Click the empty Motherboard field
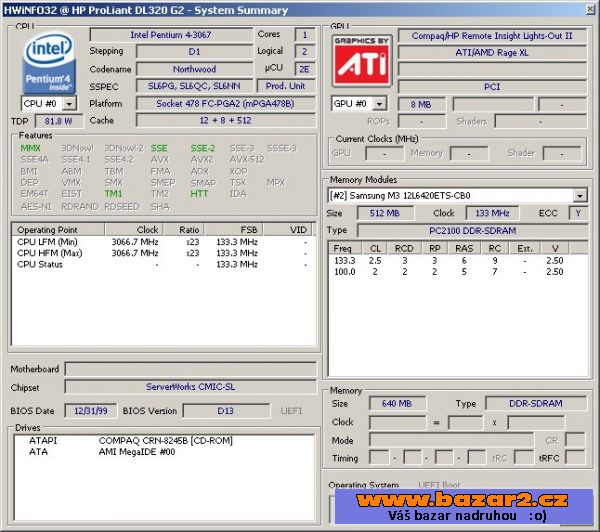Viewport: 600px width, 532px height. point(191,369)
